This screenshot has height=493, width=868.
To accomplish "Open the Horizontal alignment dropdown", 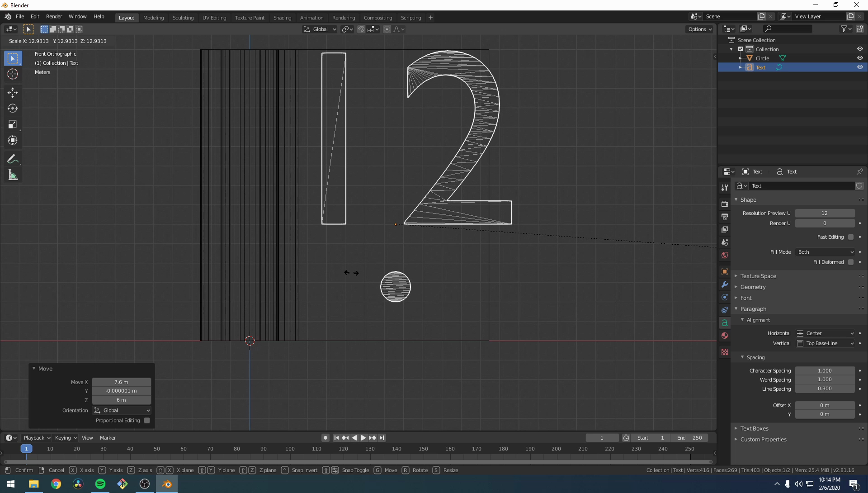I will coord(825,333).
